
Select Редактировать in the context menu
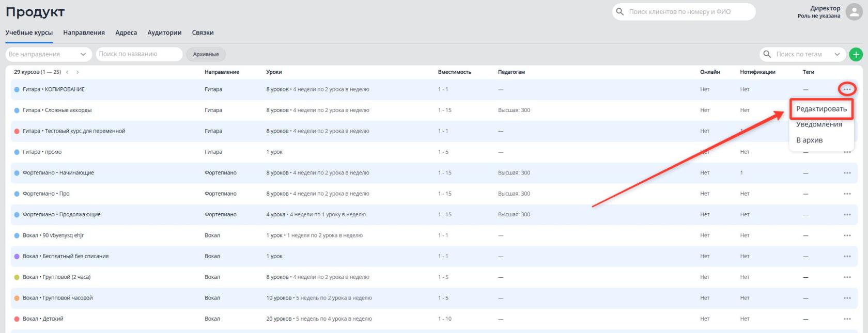[x=821, y=109]
